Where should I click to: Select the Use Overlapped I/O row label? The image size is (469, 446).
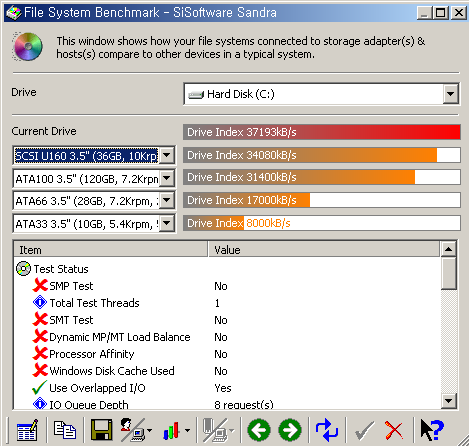[x=97, y=388]
